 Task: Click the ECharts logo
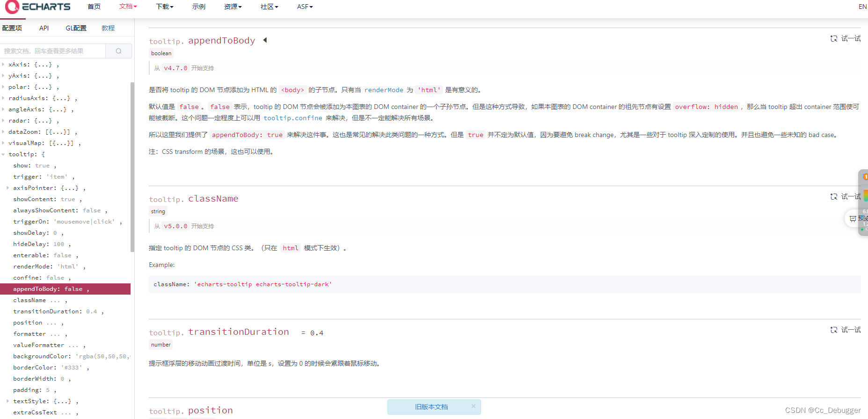click(37, 7)
